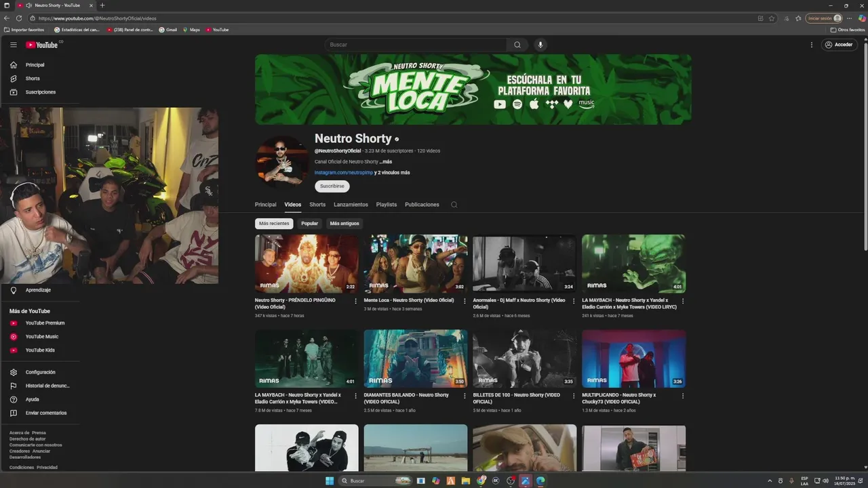Click Iniciar sesión in the browser toolbar
This screenshot has width=868, height=488.
pyautogui.click(x=824, y=18)
